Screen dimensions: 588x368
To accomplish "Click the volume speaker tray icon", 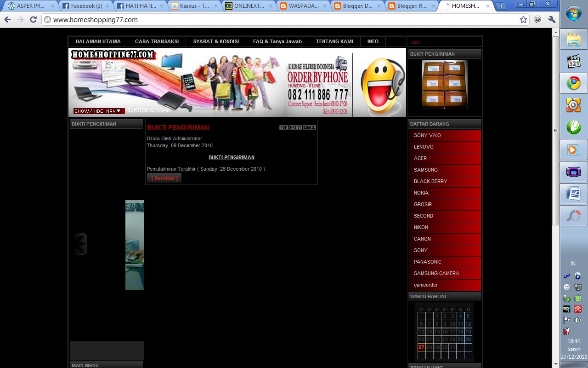I will 578,320.
